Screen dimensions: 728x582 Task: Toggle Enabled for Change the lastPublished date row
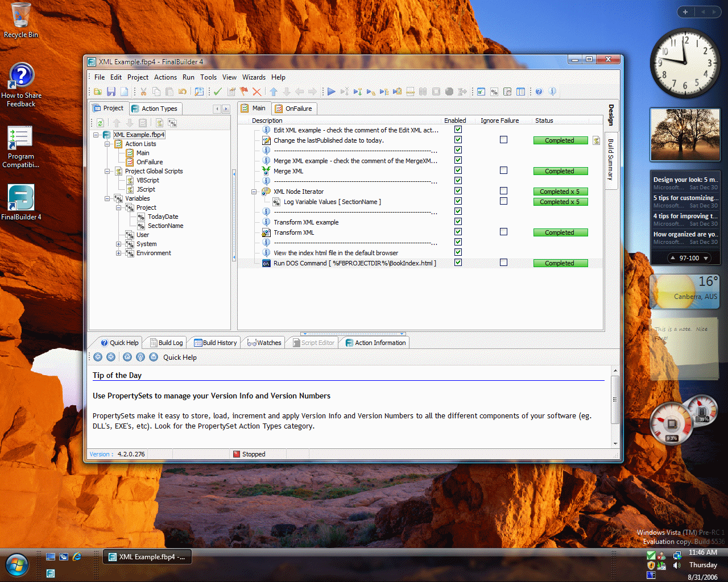(x=458, y=140)
